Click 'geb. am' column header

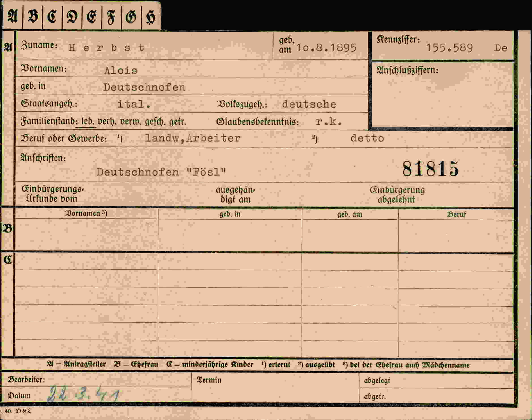[350, 214]
